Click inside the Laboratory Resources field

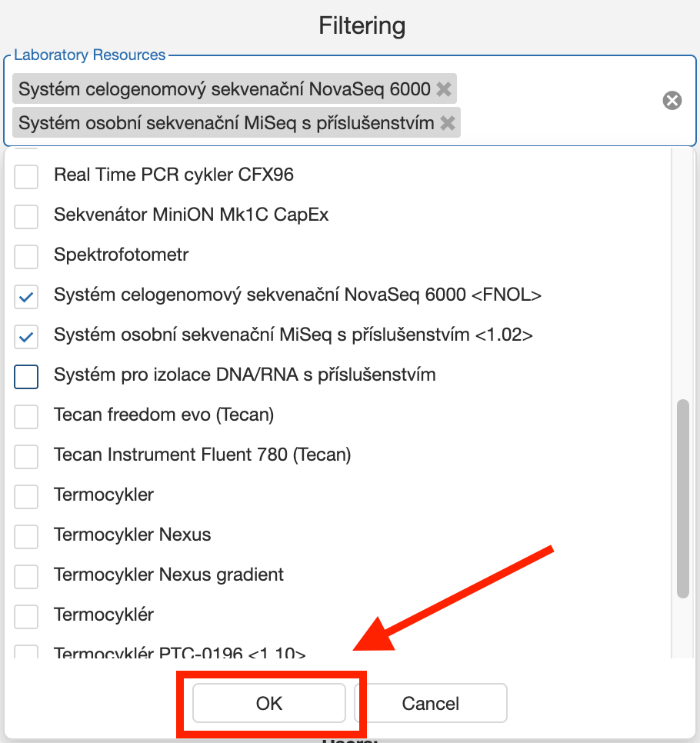coord(554,101)
